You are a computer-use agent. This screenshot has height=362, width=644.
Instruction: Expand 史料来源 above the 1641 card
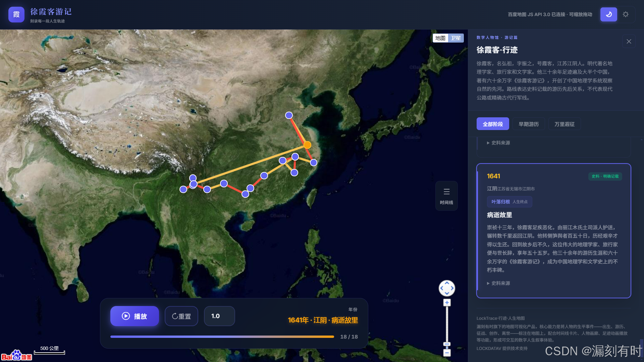point(498,143)
